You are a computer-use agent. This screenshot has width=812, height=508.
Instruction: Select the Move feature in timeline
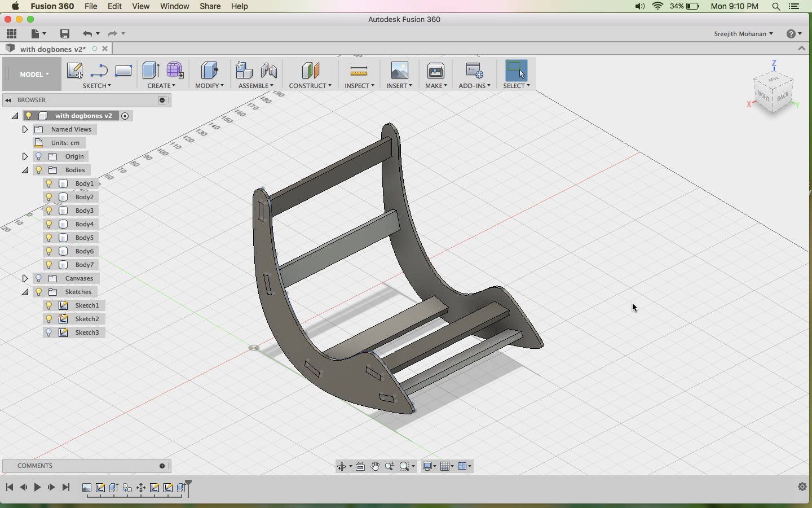coord(141,488)
